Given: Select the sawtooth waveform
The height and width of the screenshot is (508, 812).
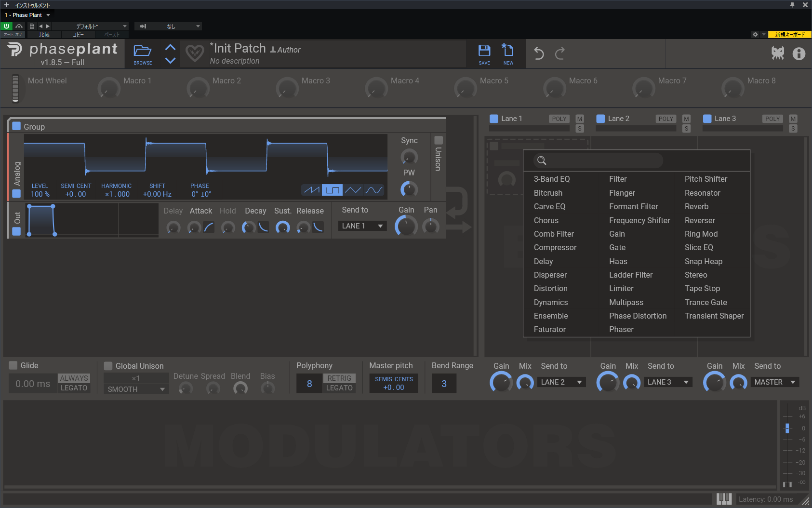Looking at the screenshot, I should [x=311, y=190].
